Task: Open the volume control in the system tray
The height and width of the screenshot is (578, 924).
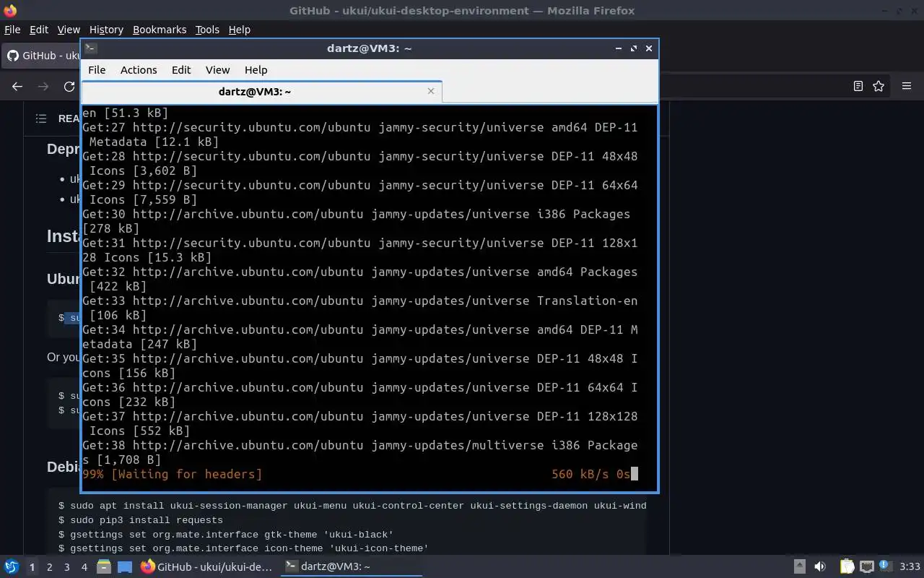Action: (820, 566)
